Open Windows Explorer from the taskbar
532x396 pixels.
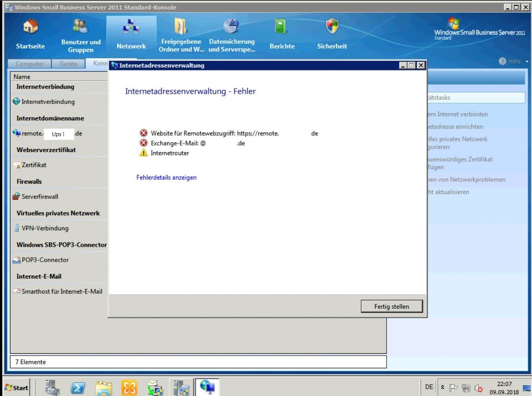(104, 387)
